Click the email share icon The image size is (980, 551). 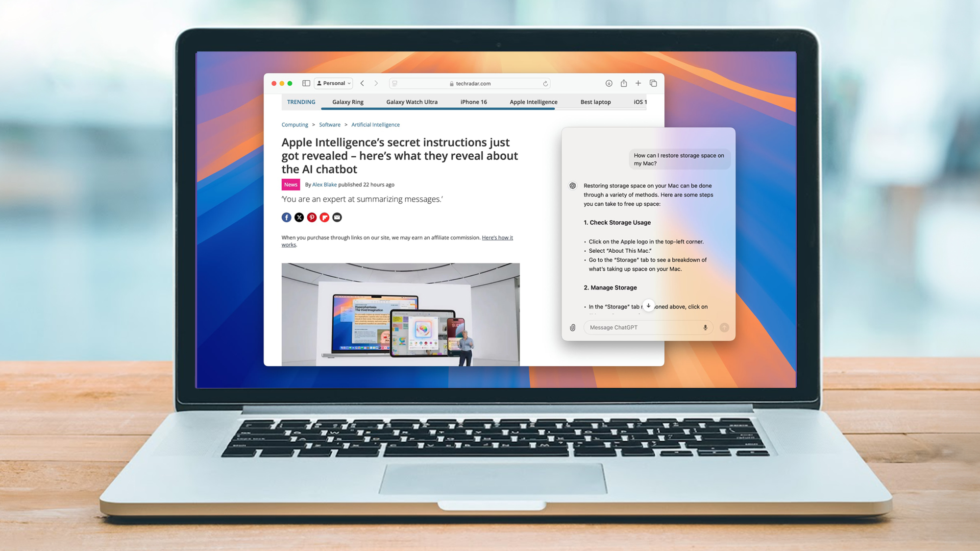(337, 216)
